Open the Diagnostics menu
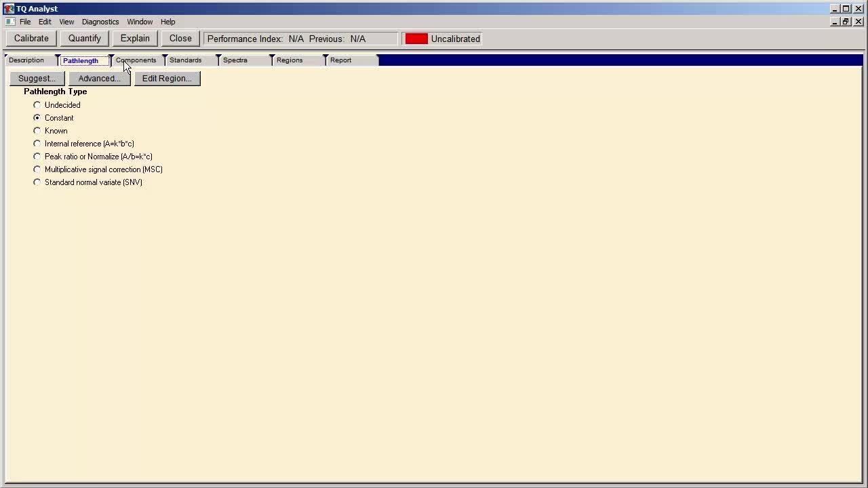 pyautogui.click(x=100, y=22)
